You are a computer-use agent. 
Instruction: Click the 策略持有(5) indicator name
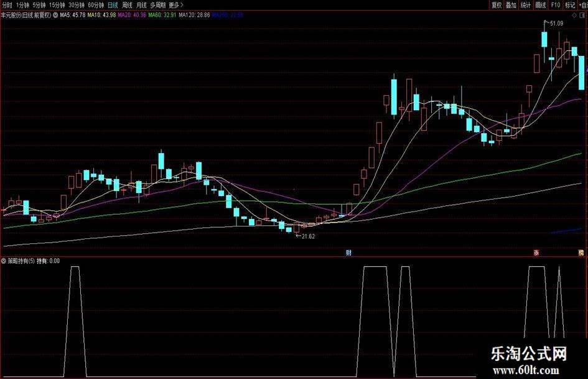pyautogui.click(x=21, y=261)
